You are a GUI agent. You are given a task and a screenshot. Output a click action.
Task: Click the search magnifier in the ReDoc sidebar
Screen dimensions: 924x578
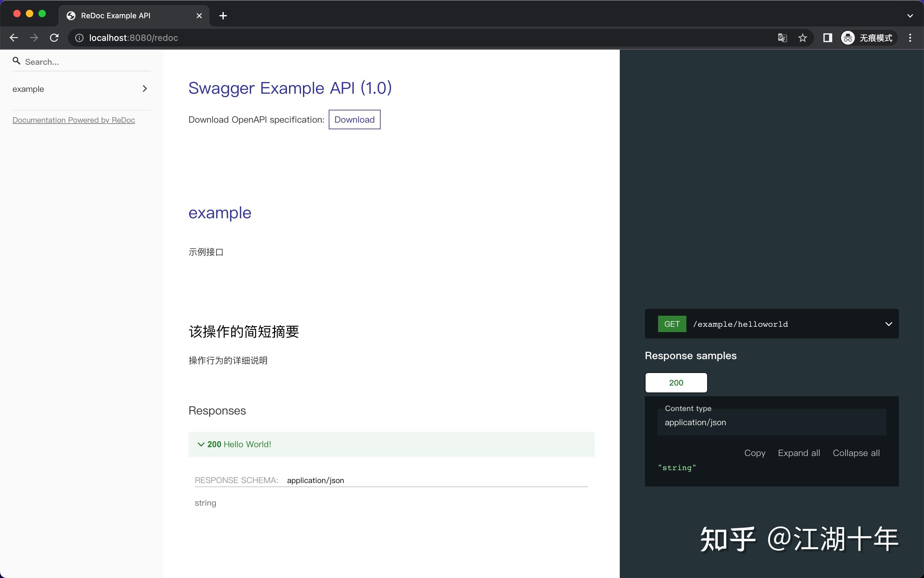(x=16, y=61)
